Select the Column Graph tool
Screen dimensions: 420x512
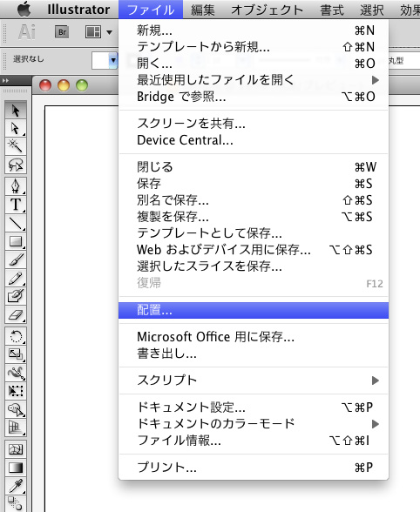pyautogui.click(x=16, y=428)
